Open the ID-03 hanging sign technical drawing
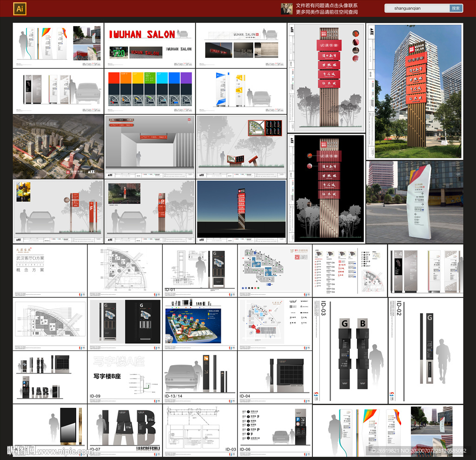This screenshot has height=460, width=476. (x=200, y=430)
